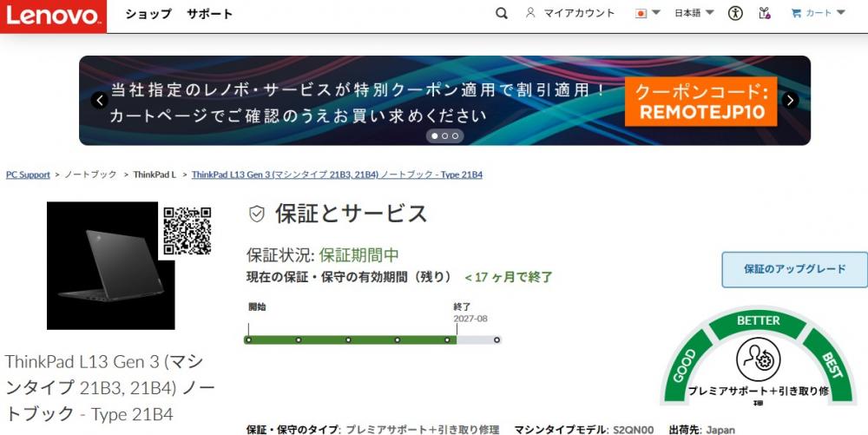This screenshot has width=868, height=435.
Task: Click the 保証のアップグレード button
Action: click(794, 269)
